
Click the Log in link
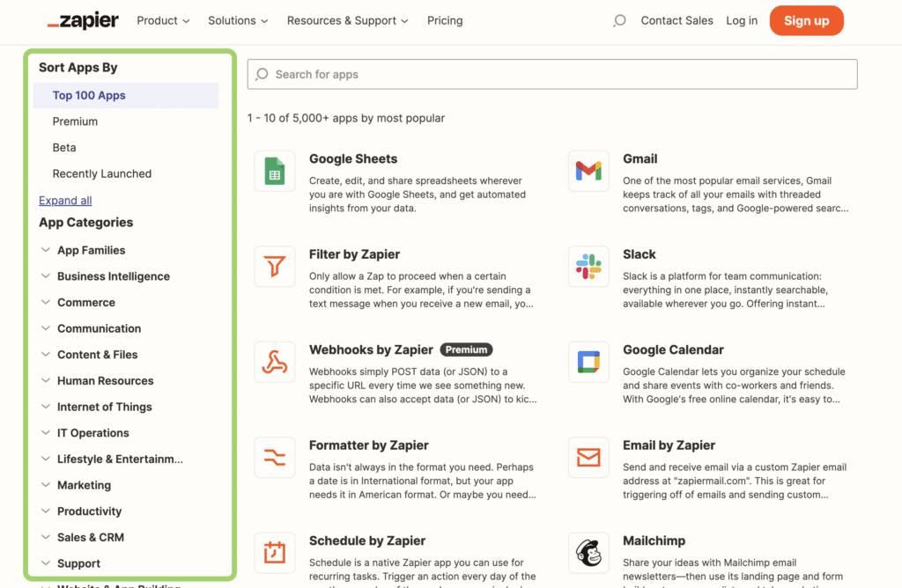742,21
